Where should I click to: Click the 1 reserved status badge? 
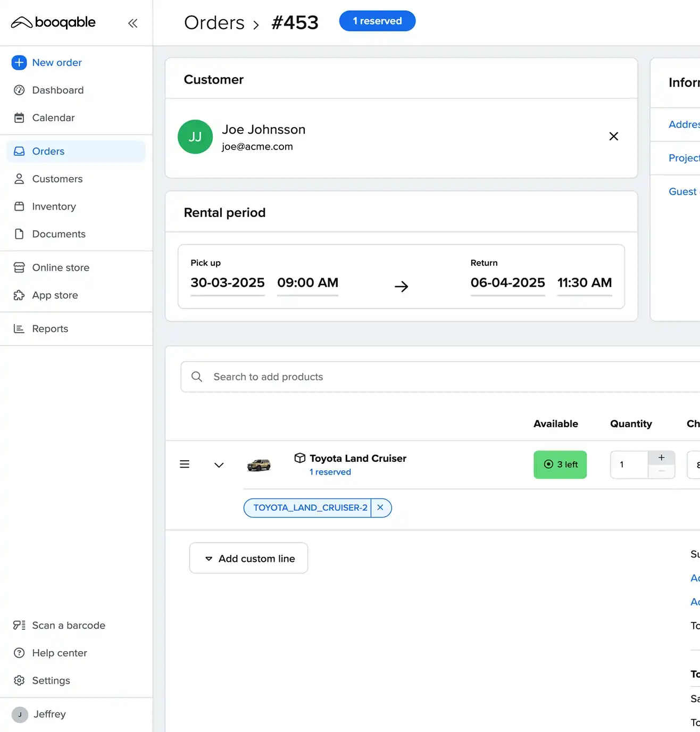[x=377, y=21]
